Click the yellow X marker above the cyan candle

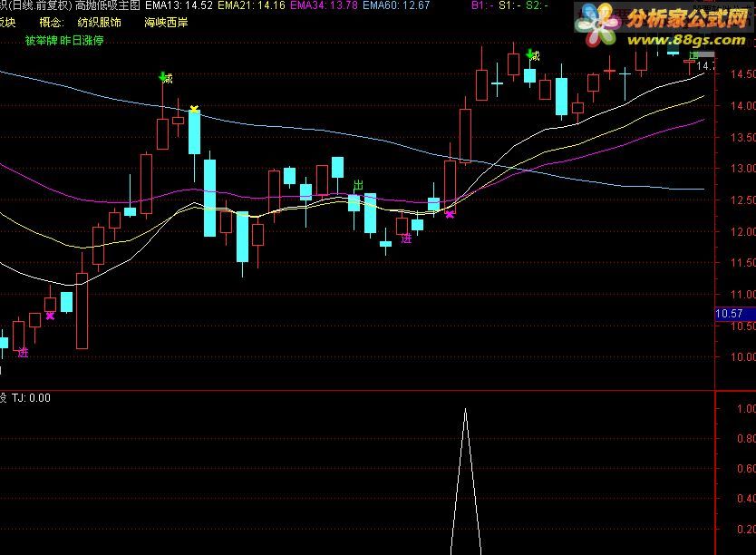point(194,109)
